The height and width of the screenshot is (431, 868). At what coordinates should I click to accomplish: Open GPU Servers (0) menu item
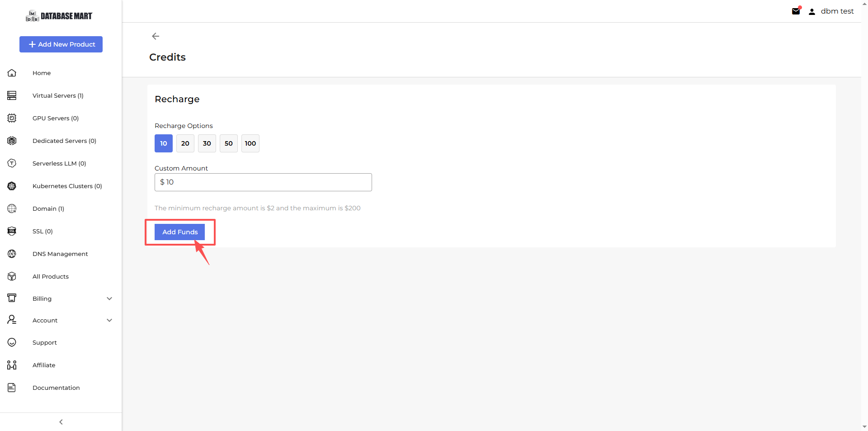(56, 118)
